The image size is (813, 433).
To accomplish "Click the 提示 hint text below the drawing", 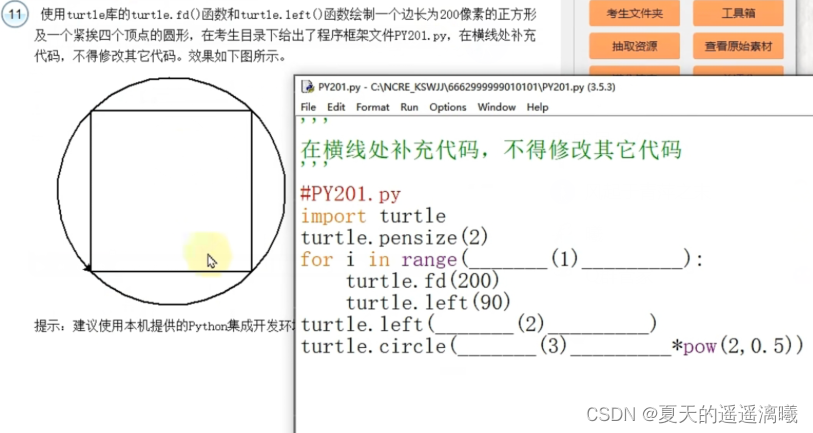I will (x=164, y=326).
